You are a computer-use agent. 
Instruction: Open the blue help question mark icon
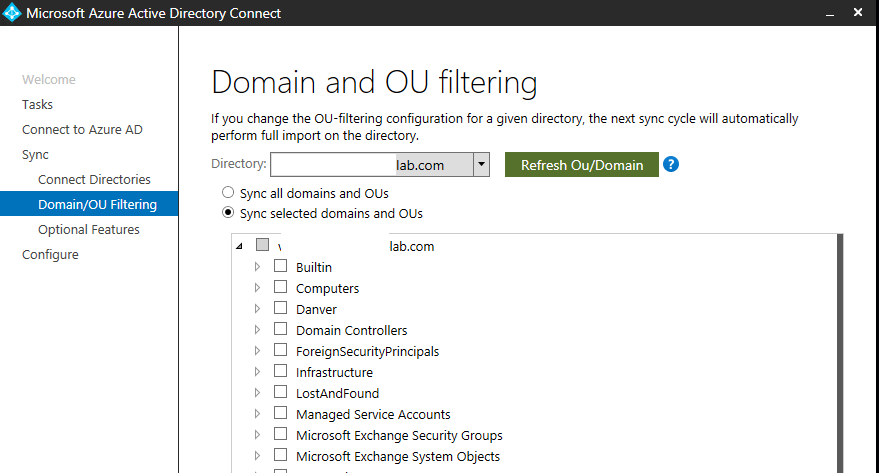click(x=670, y=164)
